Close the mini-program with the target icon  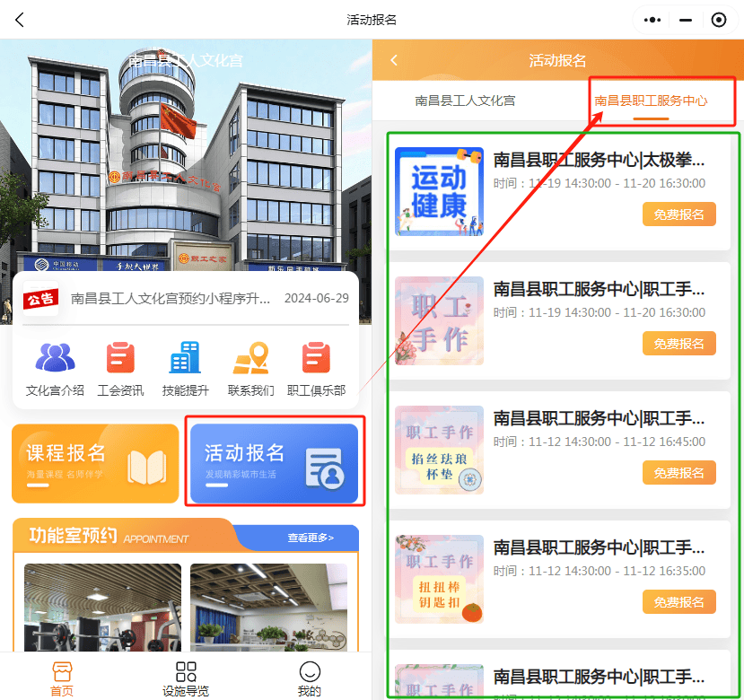click(718, 20)
